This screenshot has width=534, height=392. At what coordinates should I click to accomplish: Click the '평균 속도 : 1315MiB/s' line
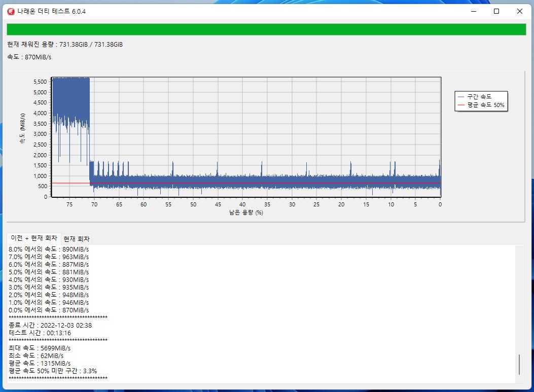coord(40,364)
